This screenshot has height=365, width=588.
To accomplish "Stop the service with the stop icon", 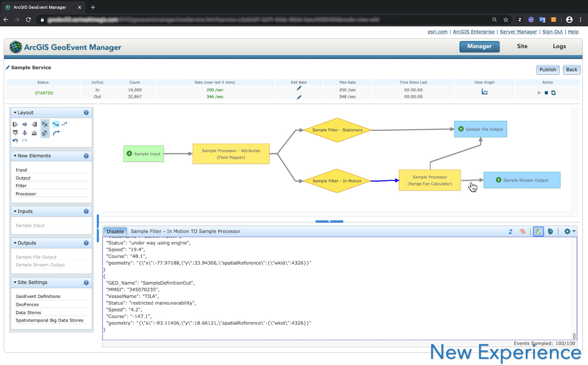I will click(x=546, y=93).
